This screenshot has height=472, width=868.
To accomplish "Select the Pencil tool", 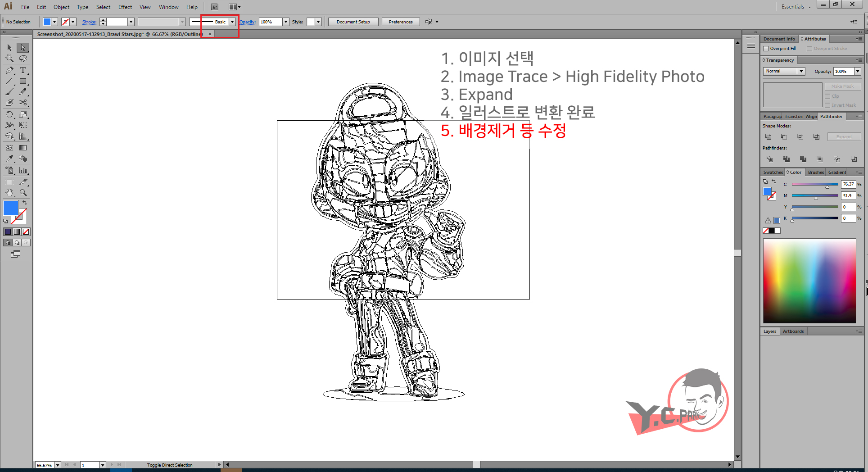I will coord(23,92).
